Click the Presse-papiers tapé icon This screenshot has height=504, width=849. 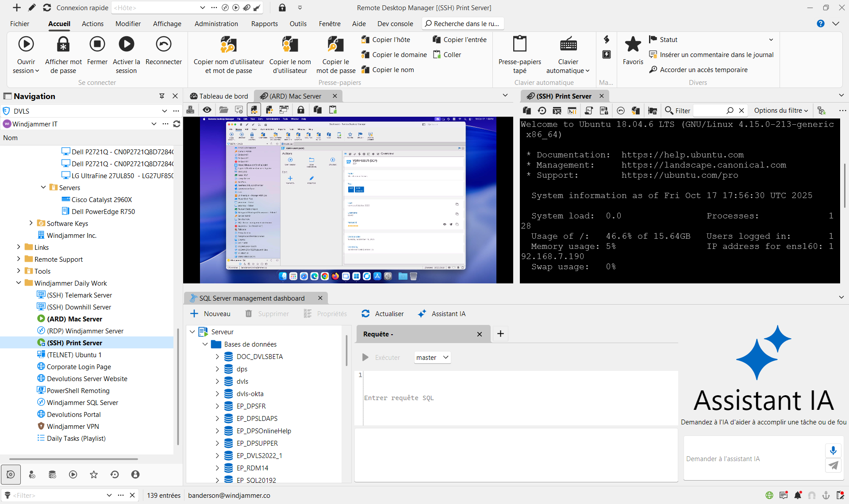[519, 44]
